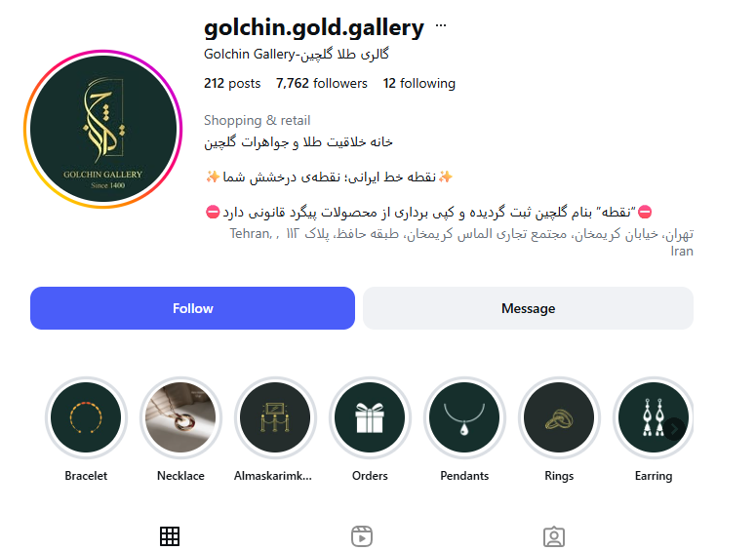
Task: Open the Almaskarimk... story highlight
Action: [275, 417]
